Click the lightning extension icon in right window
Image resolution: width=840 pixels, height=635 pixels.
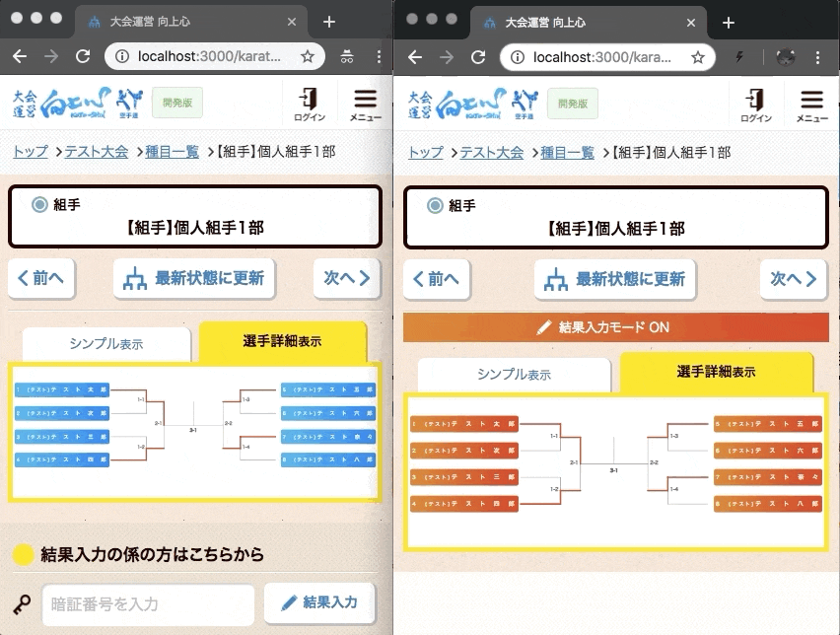738,57
